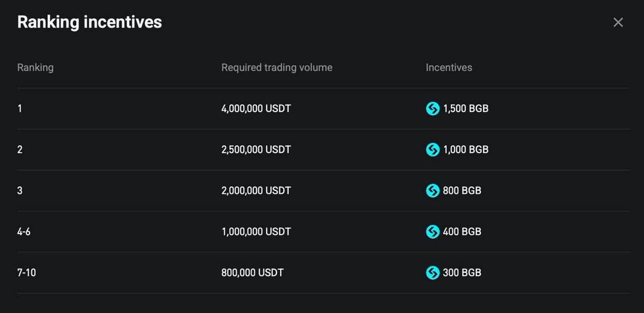Click the BGB coin icon beside 300 BGB
Viewport: 644px width, 313px height.
pos(433,272)
